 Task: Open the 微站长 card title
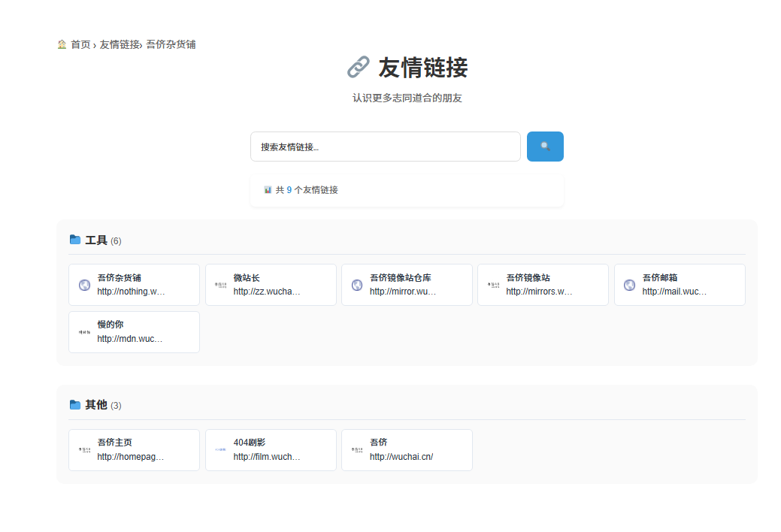tap(247, 277)
